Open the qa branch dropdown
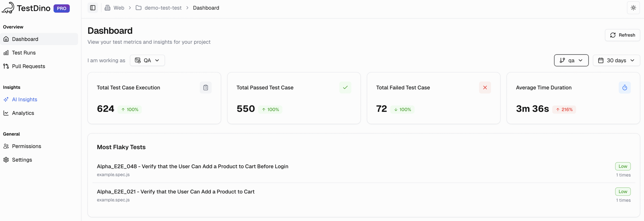Viewport: 644px width, 221px height. click(571, 60)
